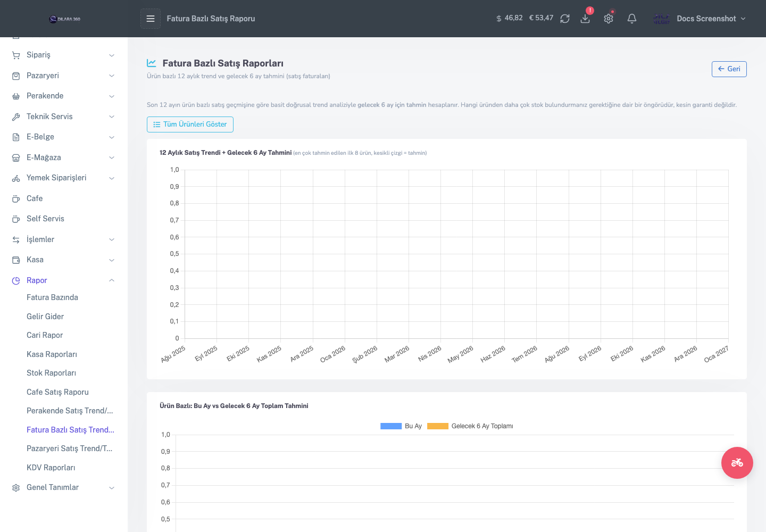Click the Docs Screenshot avatar image
The image size is (766, 532).
[662, 19]
